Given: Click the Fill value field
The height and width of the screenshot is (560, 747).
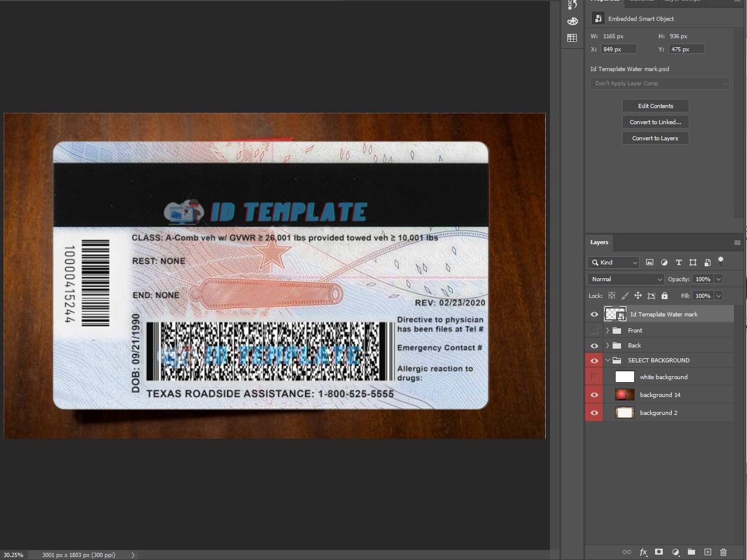Looking at the screenshot, I should (x=703, y=296).
